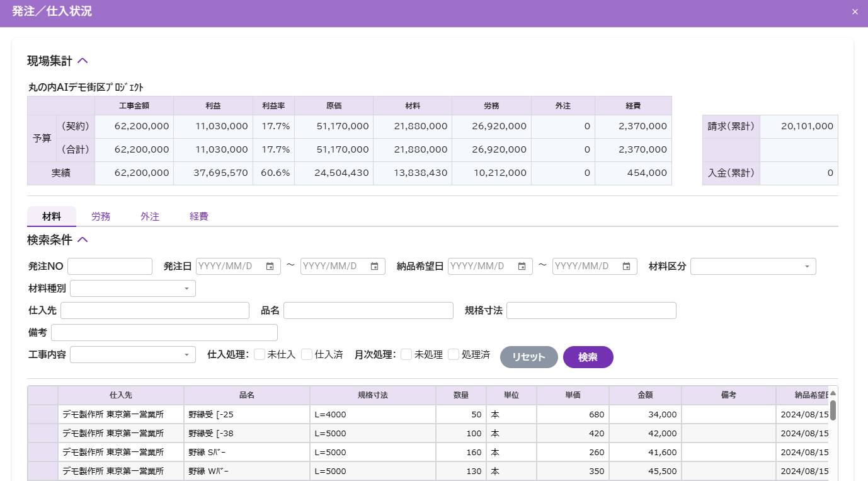Image resolution: width=868 pixels, height=481 pixels.
Task: Click the 野縁 Wﾊﾞｰ product cell
Action: pyautogui.click(x=247, y=472)
